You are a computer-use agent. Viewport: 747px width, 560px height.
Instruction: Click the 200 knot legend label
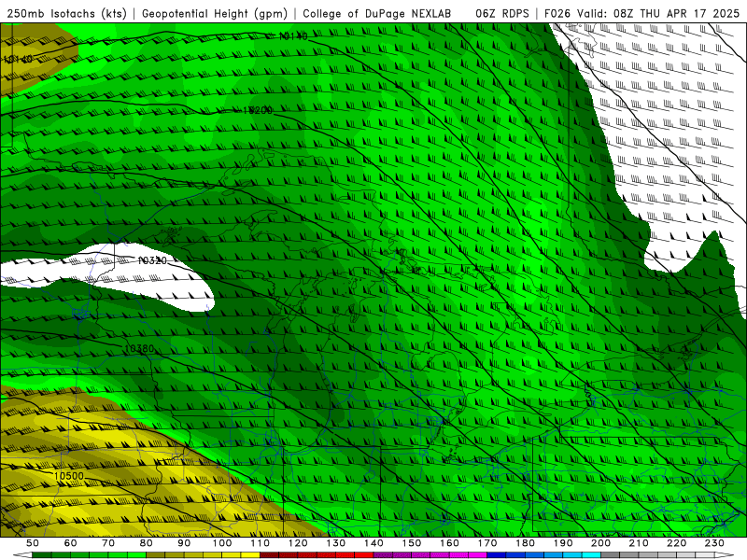pyautogui.click(x=601, y=543)
